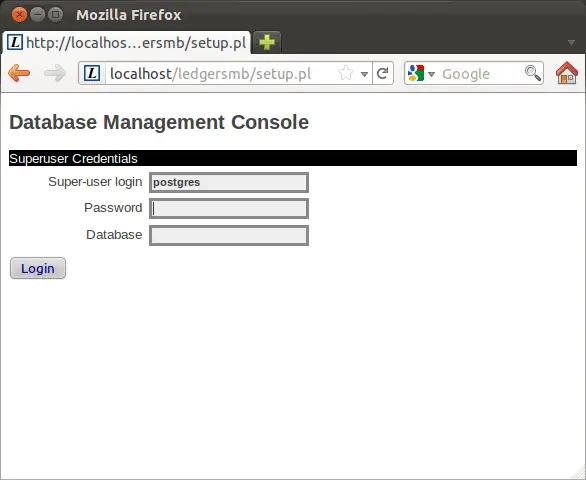The height and width of the screenshot is (480, 586).
Task: Reload the page with the refresh icon
Action: pos(383,73)
